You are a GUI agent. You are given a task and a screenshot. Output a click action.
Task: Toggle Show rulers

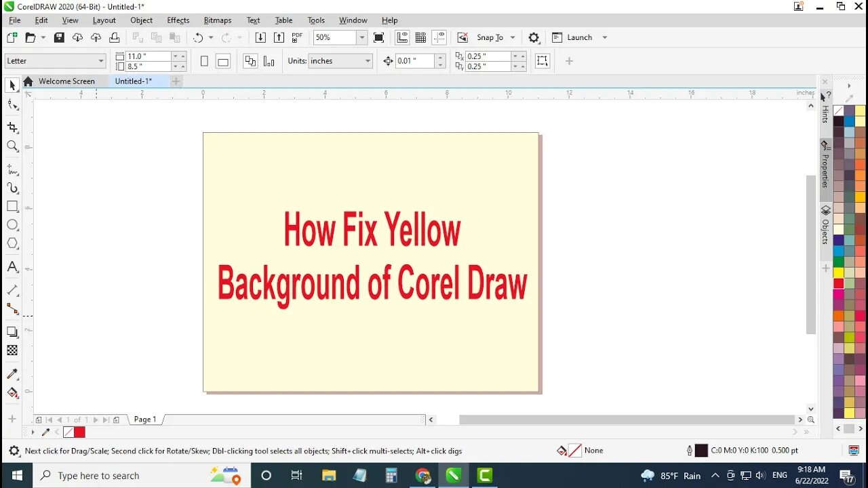(402, 37)
